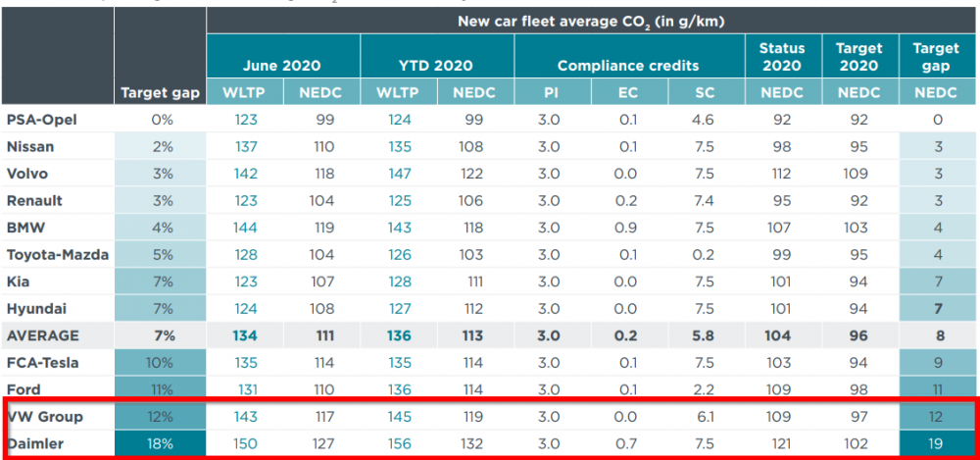Click the AVERAGE row's June WLTP 134
980x460 pixels.
pos(245,335)
